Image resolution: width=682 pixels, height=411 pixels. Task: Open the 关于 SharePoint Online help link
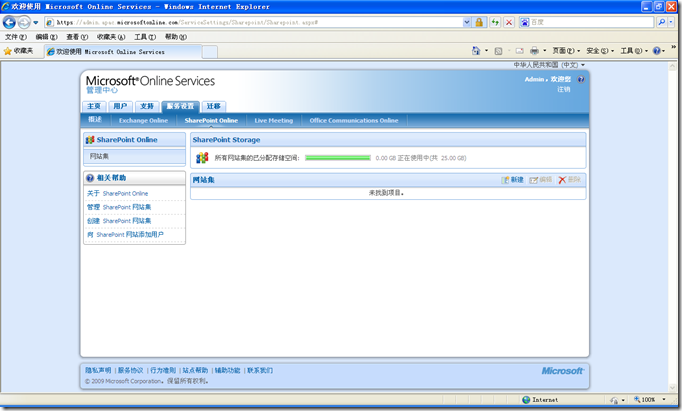point(117,194)
